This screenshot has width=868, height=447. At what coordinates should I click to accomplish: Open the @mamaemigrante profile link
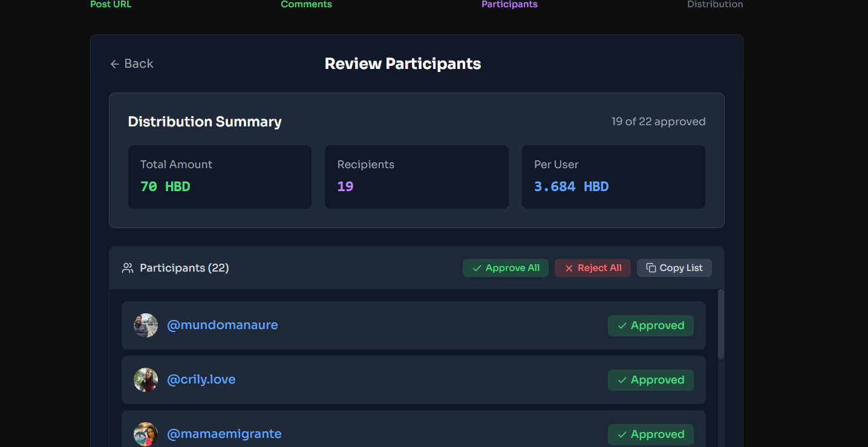tap(224, 434)
